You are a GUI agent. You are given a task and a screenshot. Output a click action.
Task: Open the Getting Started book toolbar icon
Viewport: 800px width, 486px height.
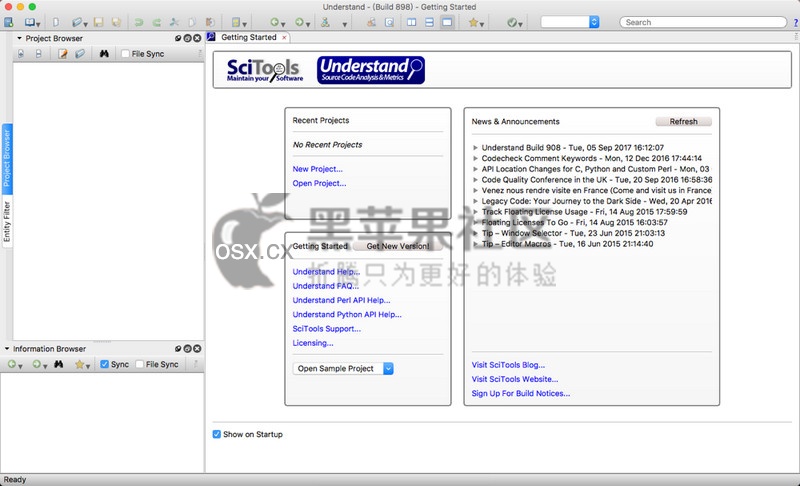click(x=30, y=22)
